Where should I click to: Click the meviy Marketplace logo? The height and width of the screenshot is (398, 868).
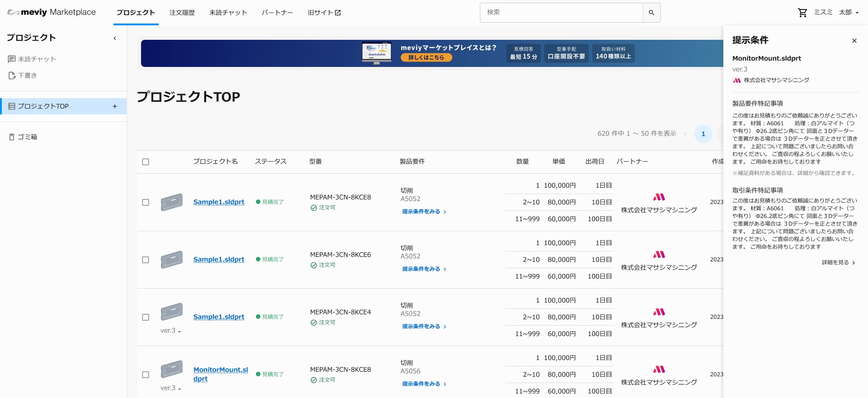click(52, 12)
